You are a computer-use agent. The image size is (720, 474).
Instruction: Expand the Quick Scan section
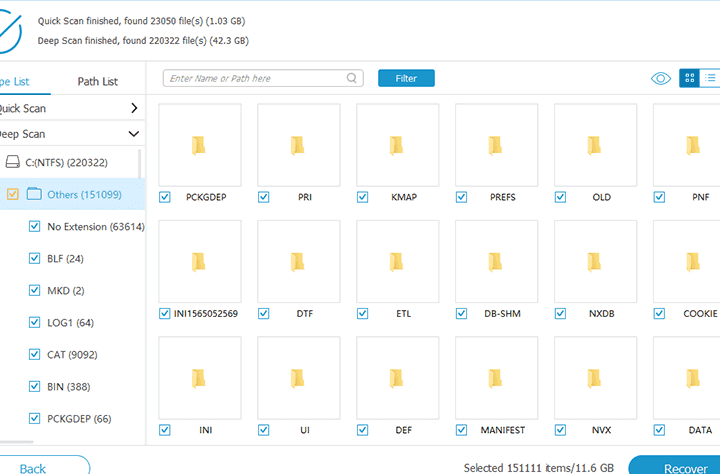[134, 108]
